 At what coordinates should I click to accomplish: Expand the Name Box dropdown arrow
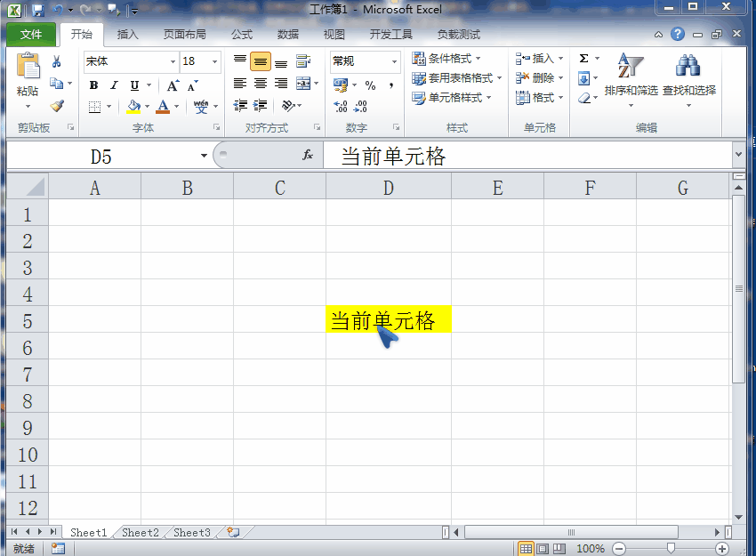(204, 156)
